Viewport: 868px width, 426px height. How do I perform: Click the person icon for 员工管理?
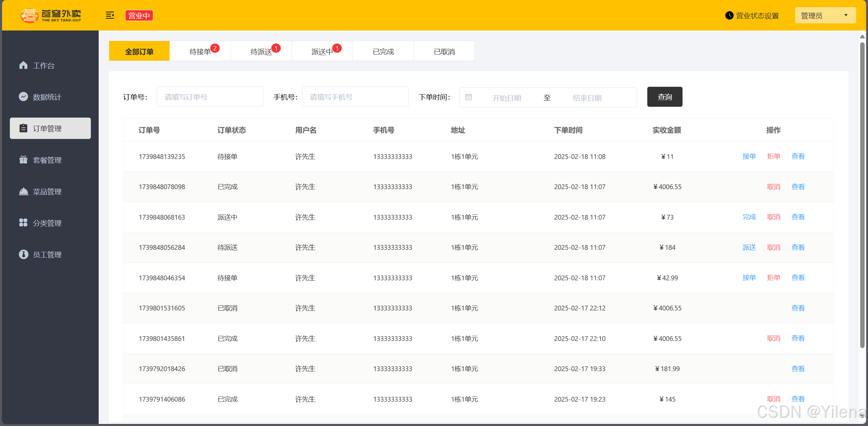pyautogui.click(x=23, y=254)
